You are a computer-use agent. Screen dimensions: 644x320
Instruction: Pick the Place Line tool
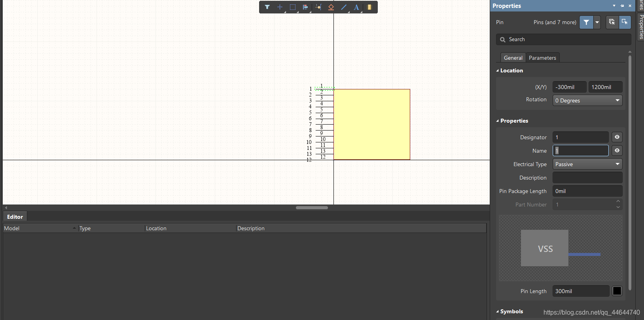pyautogui.click(x=344, y=7)
